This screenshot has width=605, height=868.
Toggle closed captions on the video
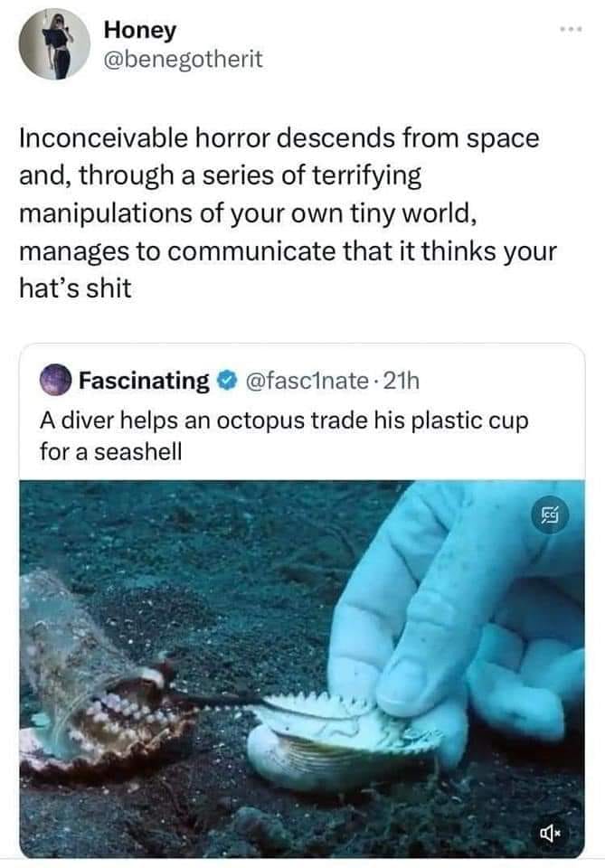(550, 518)
